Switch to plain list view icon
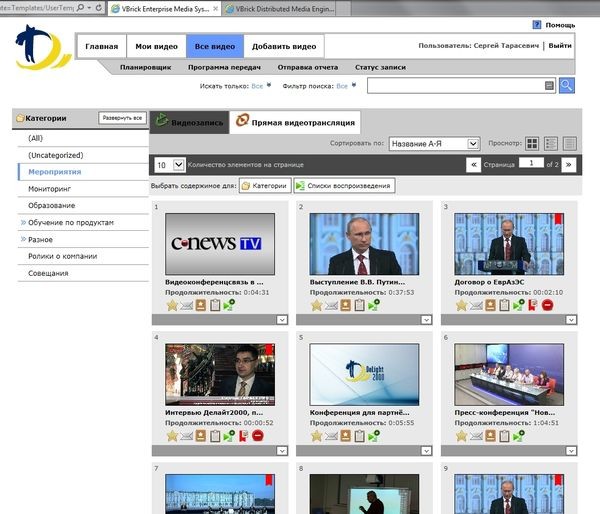The image size is (600, 514). (569, 144)
